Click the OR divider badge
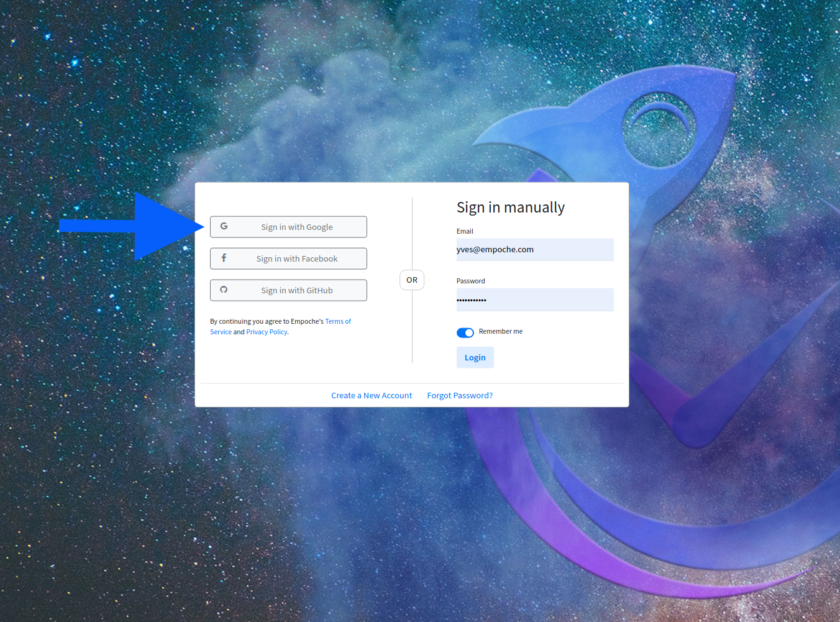Screen dimensions: 840x622 (412, 280)
